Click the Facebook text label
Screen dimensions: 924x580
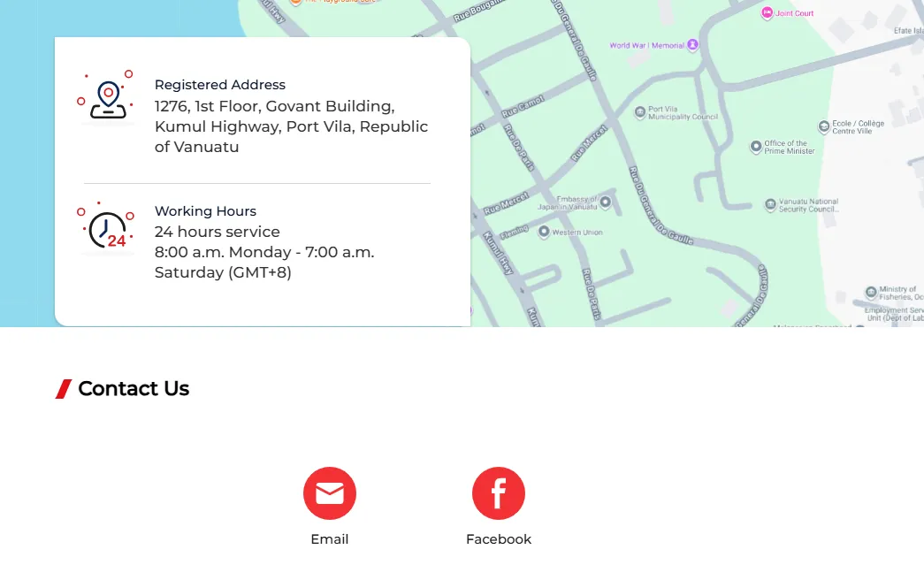[499, 539]
